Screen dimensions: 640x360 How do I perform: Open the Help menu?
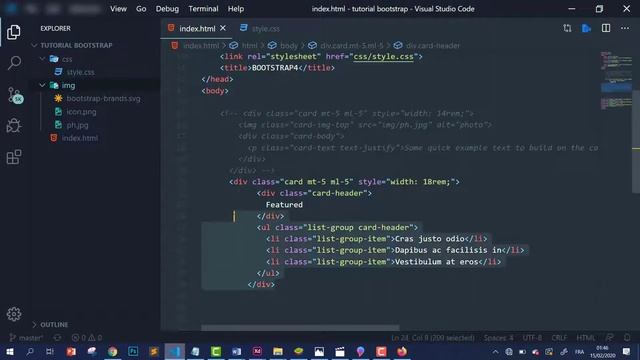click(x=236, y=9)
